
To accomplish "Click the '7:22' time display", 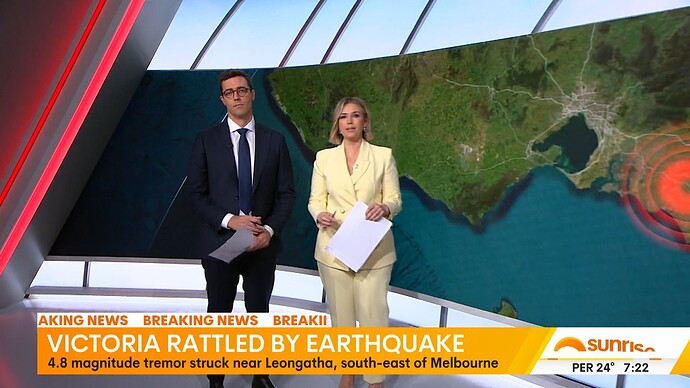I will 636,368.
